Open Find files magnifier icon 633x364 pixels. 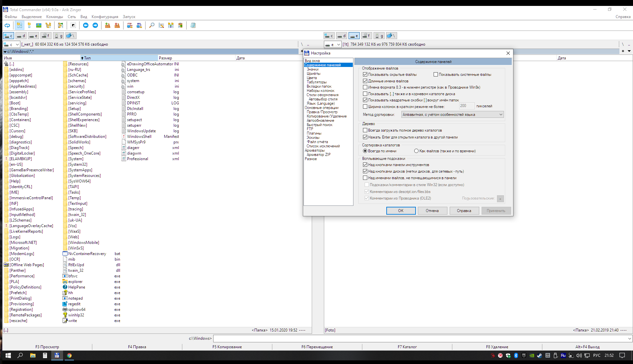[152, 25]
